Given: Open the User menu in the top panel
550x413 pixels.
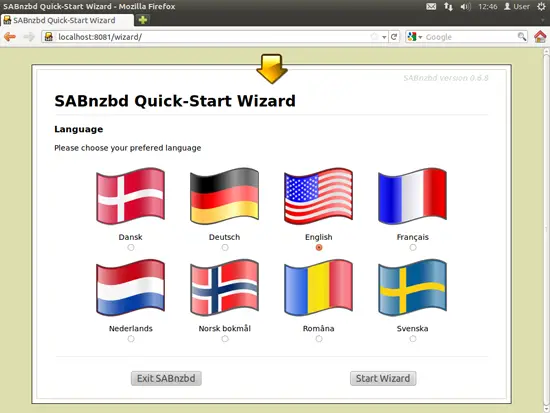Looking at the screenshot, I should pyautogui.click(x=517, y=6).
